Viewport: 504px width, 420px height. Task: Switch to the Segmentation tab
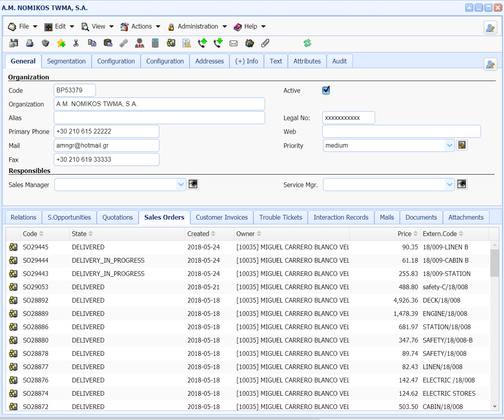(x=66, y=61)
